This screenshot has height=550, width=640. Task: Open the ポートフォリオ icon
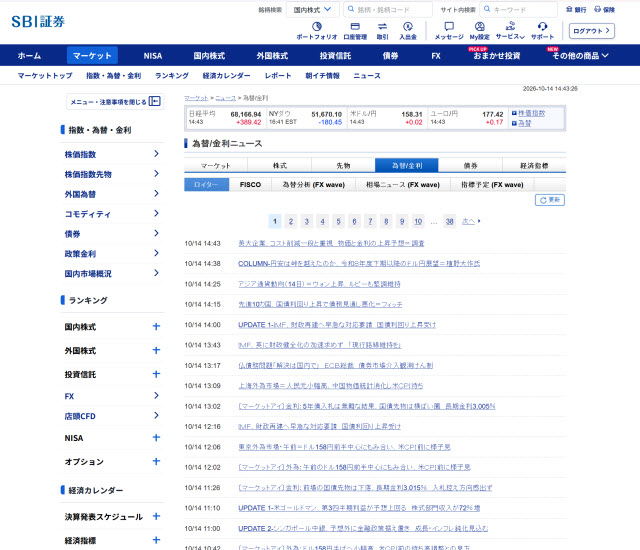pos(317,31)
